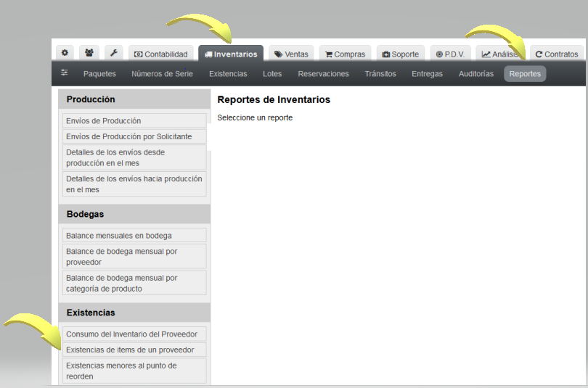Select the Inventarios tab

(x=231, y=54)
